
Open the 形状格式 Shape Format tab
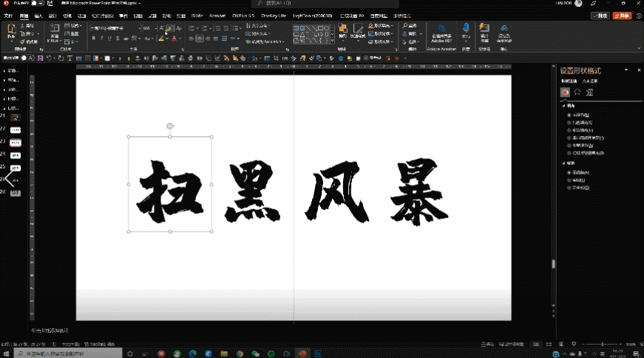(401, 16)
